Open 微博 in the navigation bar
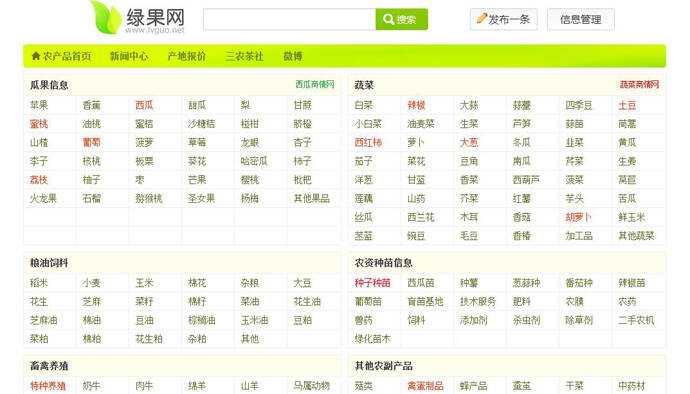This screenshot has width=690, height=394. [x=293, y=56]
